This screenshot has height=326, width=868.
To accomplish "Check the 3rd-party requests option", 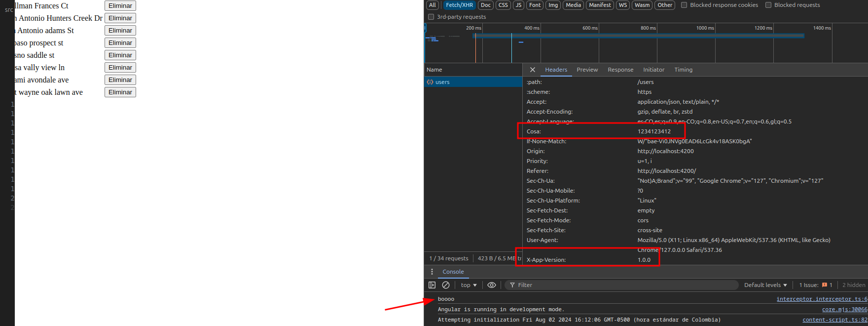I will tap(431, 17).
